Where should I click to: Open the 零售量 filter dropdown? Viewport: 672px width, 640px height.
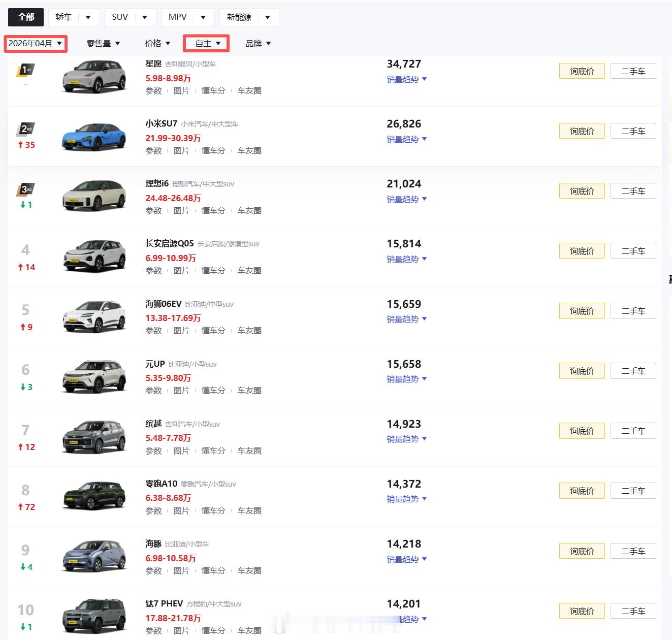point(103,44)
